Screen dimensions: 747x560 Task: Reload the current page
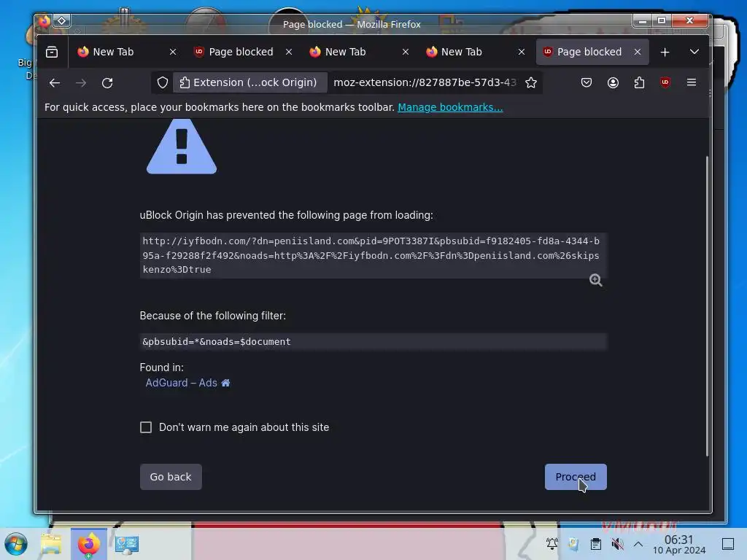coord(107,83)
